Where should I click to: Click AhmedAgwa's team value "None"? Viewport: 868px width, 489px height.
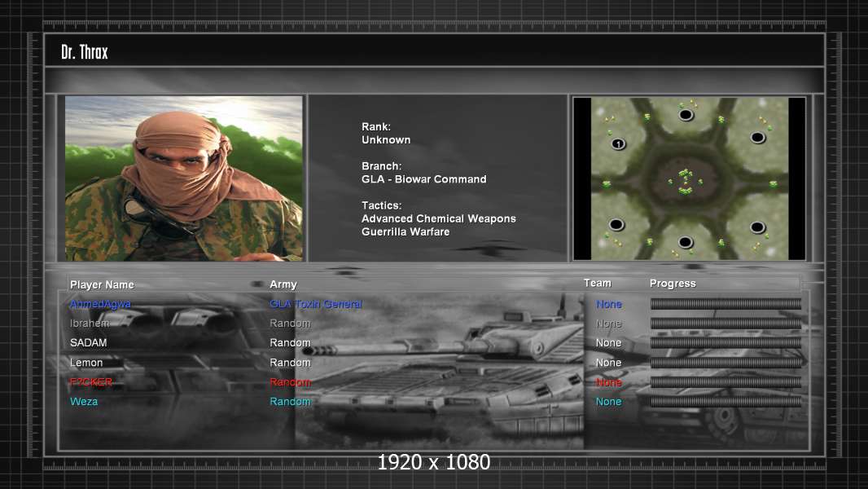click(x=609, y=304)
